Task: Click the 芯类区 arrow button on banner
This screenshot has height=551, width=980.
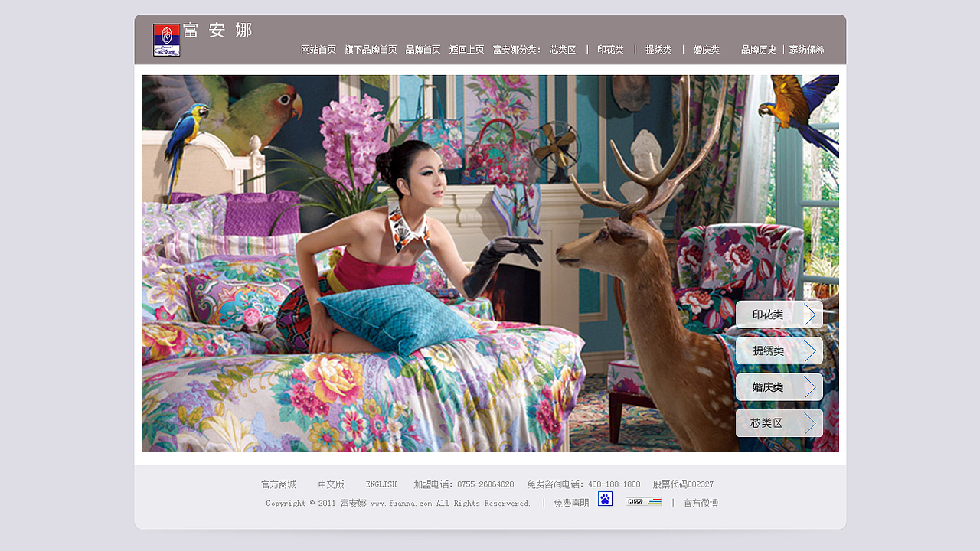Action: pyautogui.click(x=779, y=423)
